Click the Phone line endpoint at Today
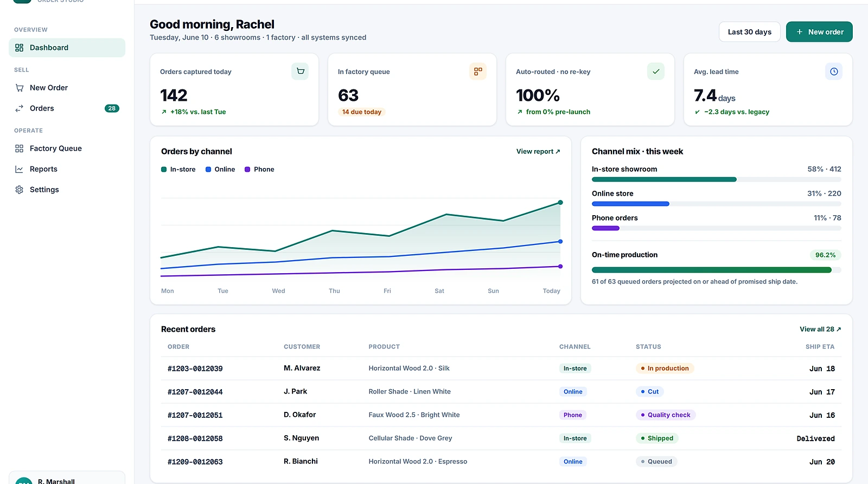Screen dimensions: 868x484 (560, 267)
